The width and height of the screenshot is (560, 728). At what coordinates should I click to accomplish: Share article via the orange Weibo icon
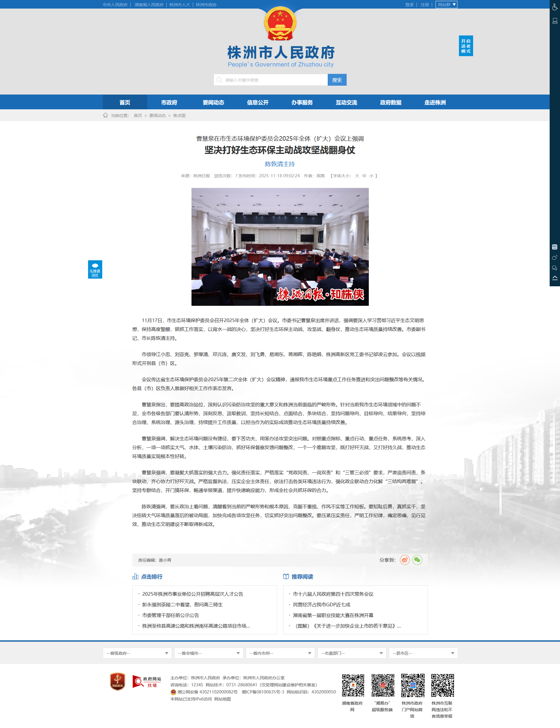tap(404, 560)
